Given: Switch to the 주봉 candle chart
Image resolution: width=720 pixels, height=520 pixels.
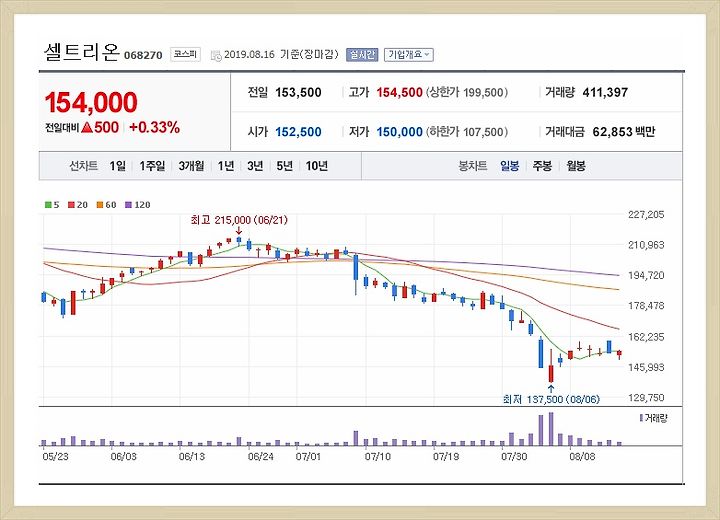Looking at the screenshot, I should coord(542,166).
